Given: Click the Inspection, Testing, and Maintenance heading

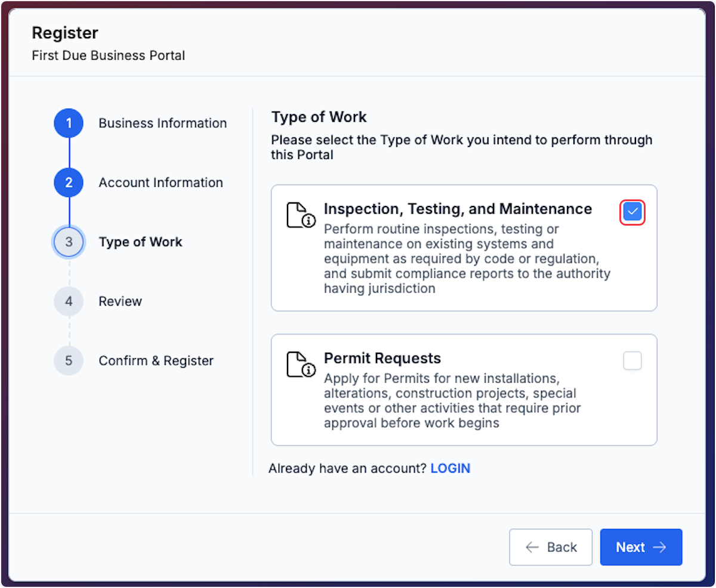Looking at the screenshot, I should 458,209.
